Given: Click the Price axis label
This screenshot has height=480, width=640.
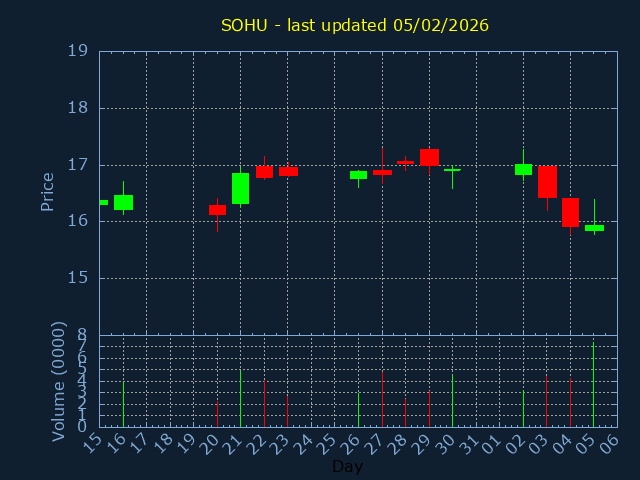Looking at the screenshot, I should 47,191.
